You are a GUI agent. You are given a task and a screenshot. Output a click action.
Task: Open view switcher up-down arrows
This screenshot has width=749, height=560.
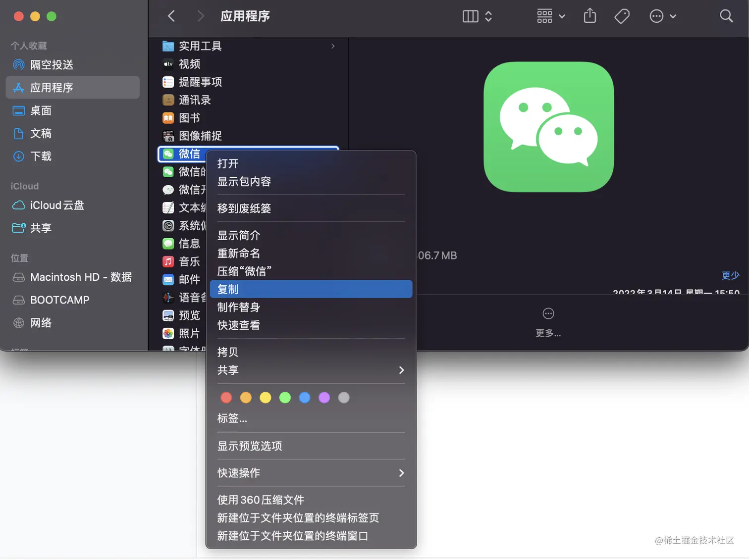point(488,16)
